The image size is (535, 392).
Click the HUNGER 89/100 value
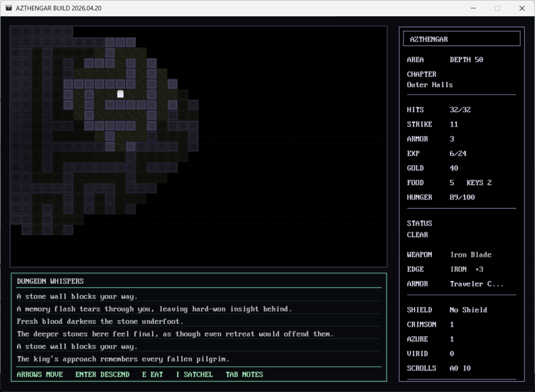pos(462,198)
